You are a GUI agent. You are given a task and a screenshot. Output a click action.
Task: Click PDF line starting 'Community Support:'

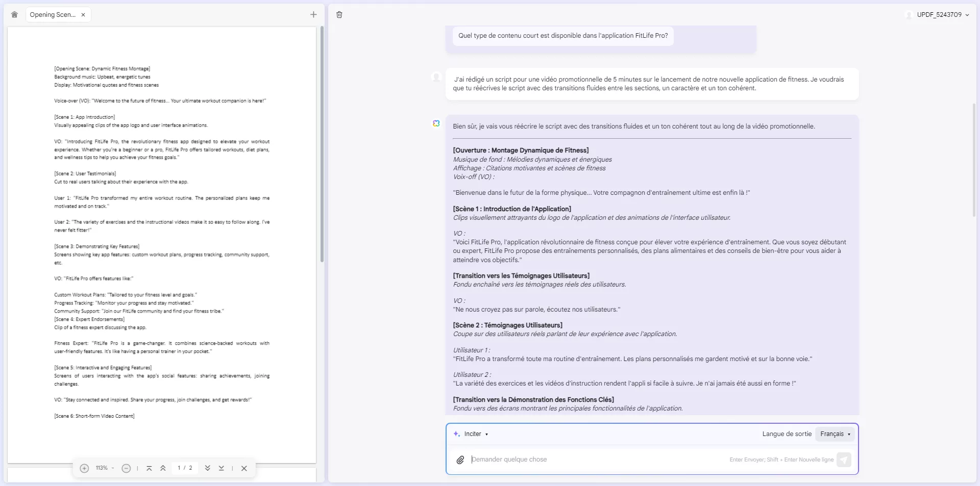click(x=139, y=311)
